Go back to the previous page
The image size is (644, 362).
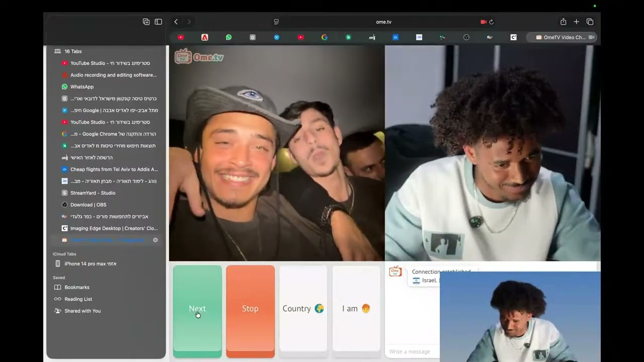pyautogui.click(x=176, y=22)
